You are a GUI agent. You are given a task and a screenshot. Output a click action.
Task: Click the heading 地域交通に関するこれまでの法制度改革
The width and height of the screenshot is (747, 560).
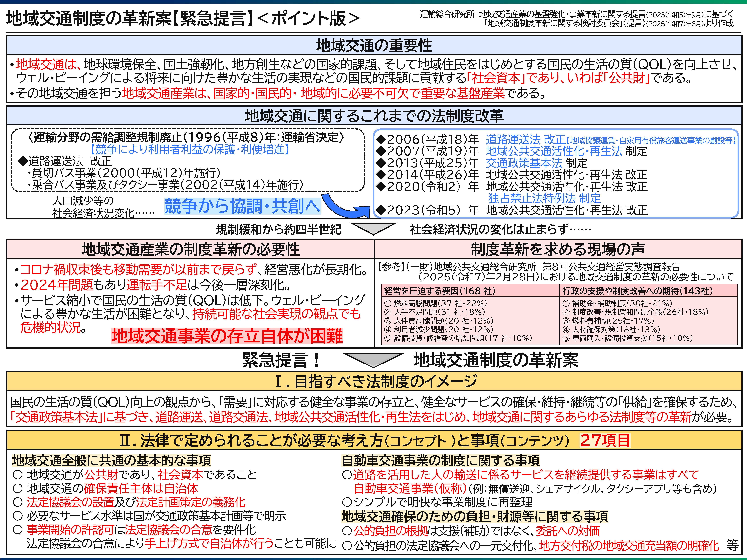(374, 116)
